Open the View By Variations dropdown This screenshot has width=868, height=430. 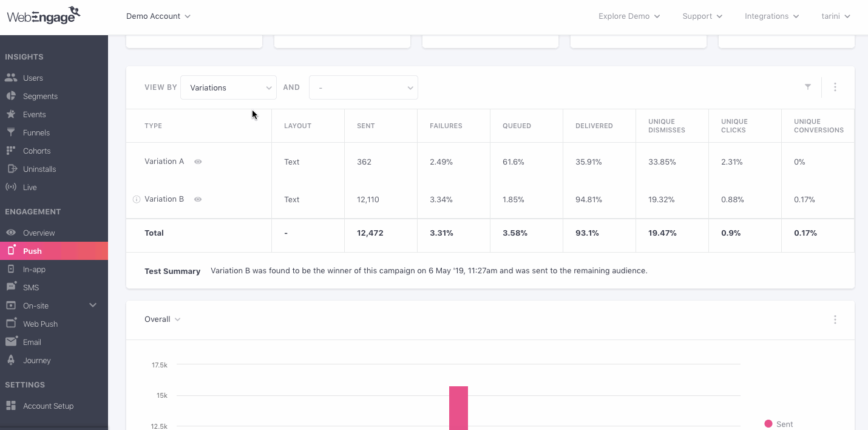pos(228,87)
